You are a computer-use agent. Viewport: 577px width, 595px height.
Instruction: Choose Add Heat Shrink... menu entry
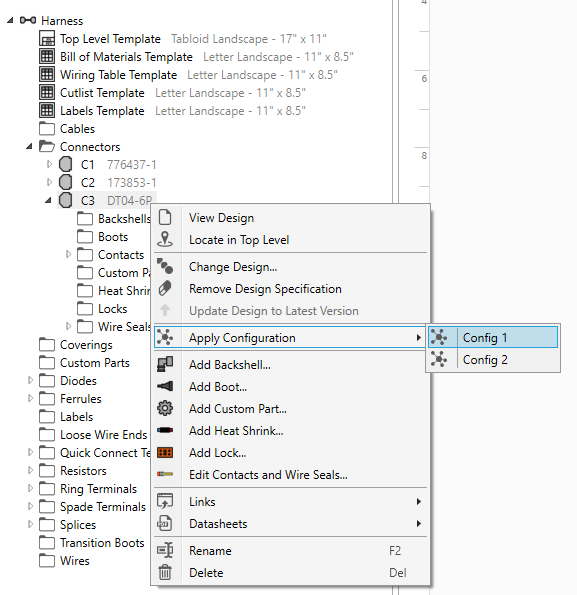click(x=291, y=430)
